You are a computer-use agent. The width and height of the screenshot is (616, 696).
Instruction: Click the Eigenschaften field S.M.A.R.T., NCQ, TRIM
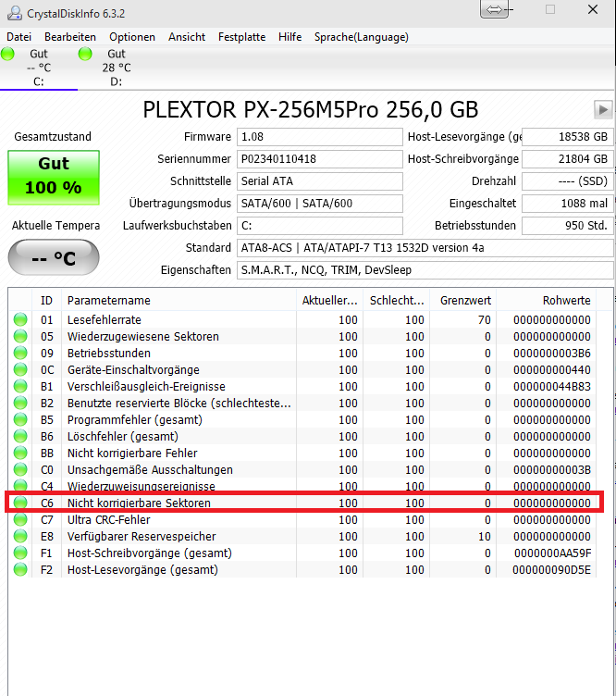point(425,270)
